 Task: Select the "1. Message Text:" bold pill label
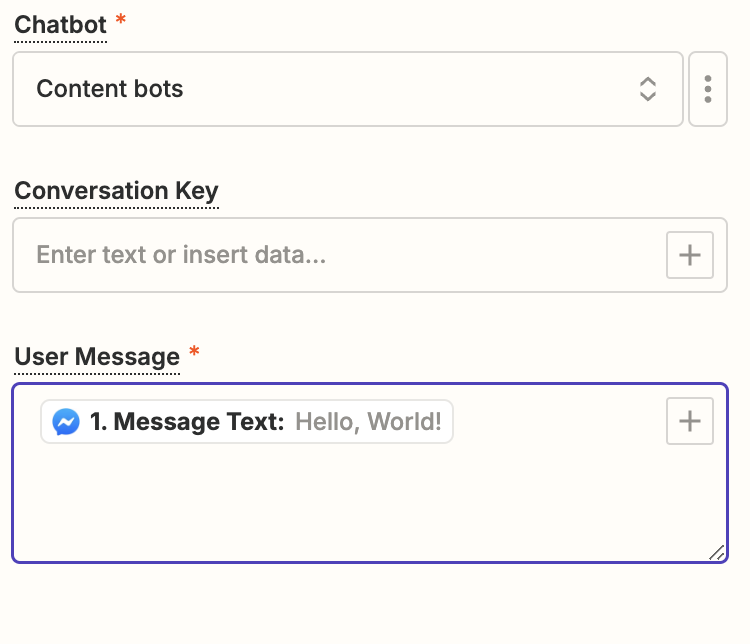(x=188, y=422)
